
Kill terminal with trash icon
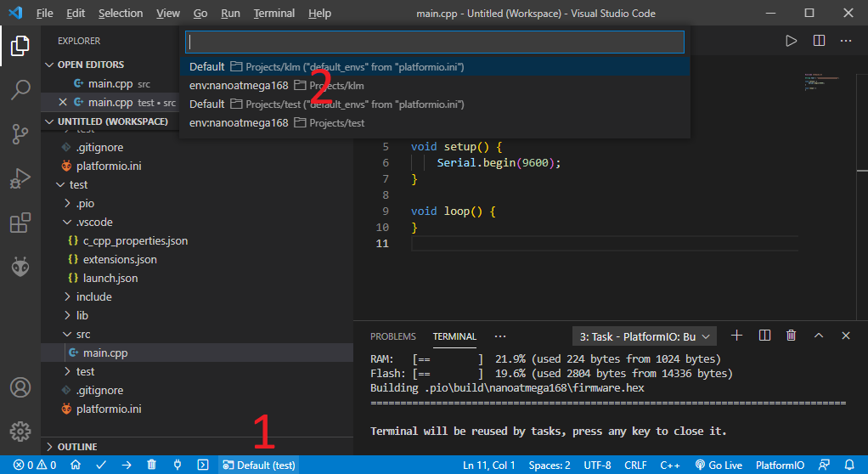[x=791, y=336]
